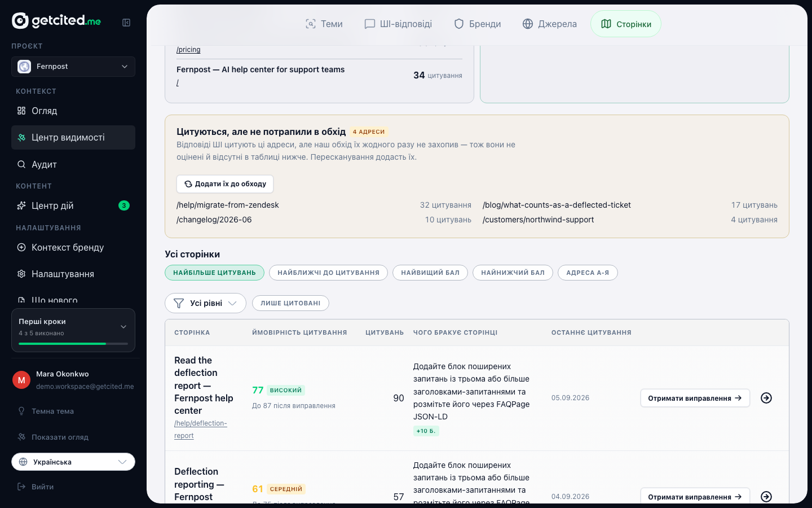Click the ОСТАННЄ ЦИТУВАННЯ column header
Image resolution: width=812 pixels, height=508 pixels.
click(x=592, y=332)
